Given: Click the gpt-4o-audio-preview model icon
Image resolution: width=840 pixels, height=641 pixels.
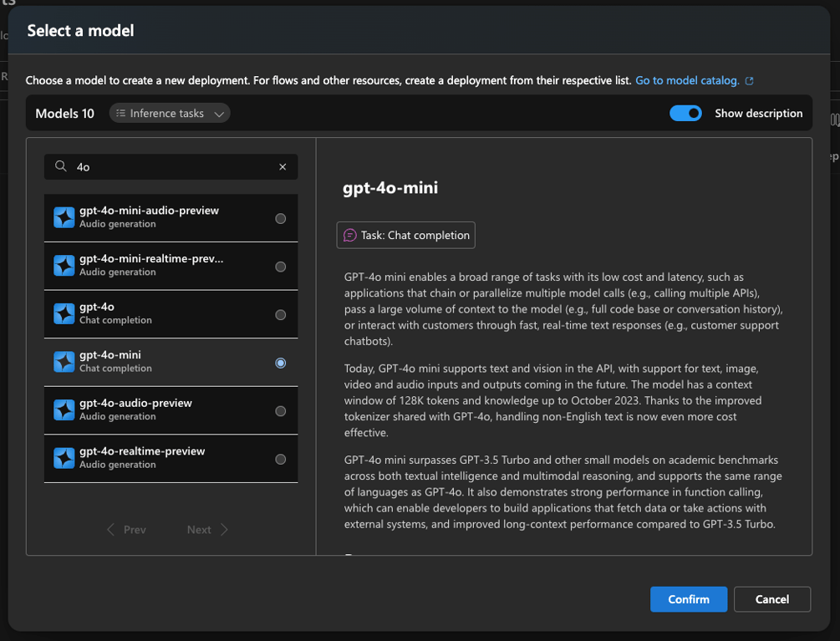Looking at the screenshot, I should [x=64, y=410].
